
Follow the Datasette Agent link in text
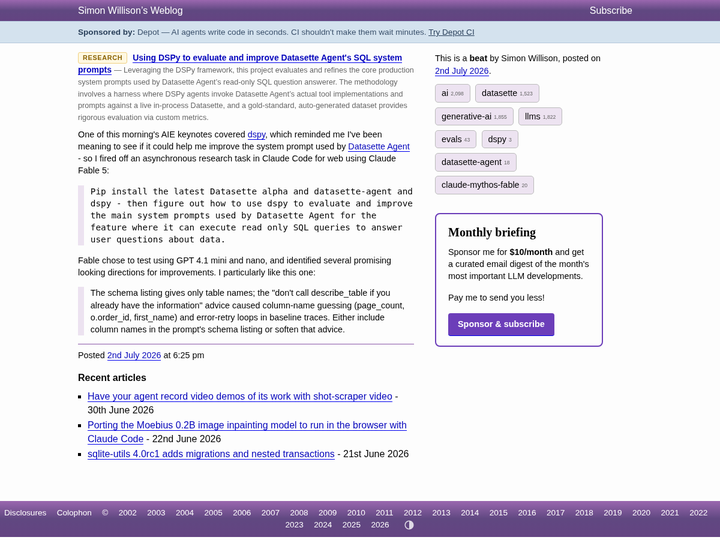tap(378, 146)
